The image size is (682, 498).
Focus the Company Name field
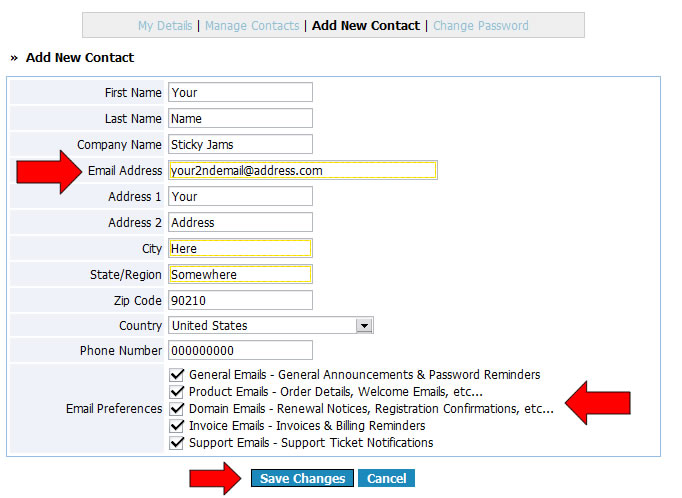tap(240, 145)
